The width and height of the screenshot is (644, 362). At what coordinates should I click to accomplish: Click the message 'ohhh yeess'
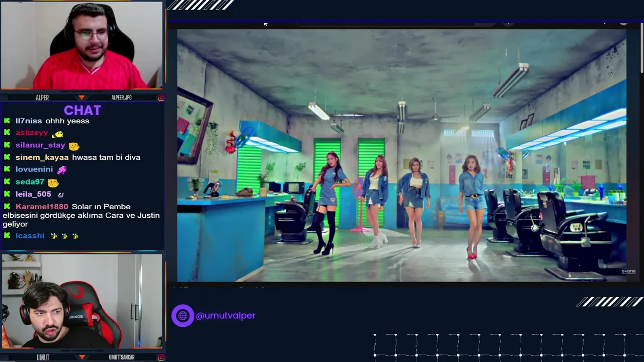67,121
